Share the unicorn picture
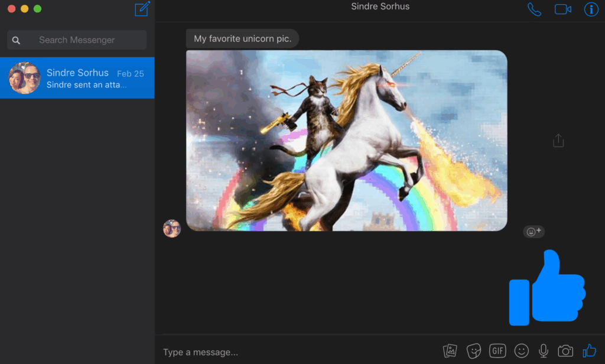605x364 pixels. pos(558,141)
